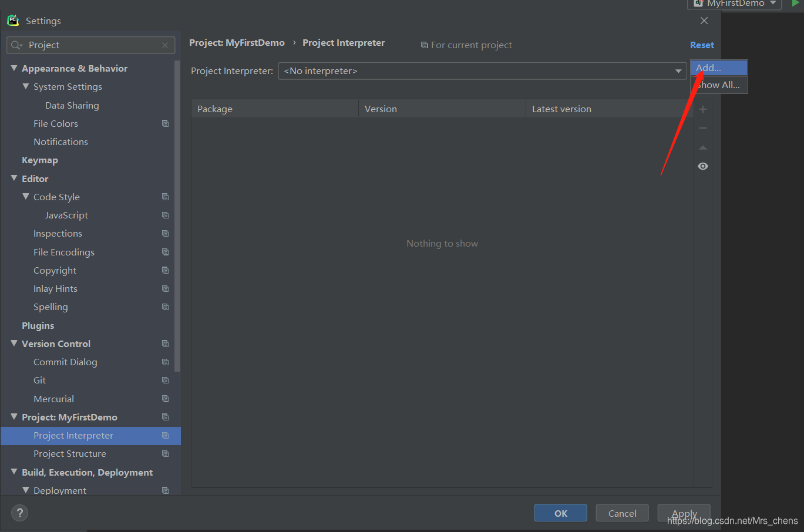The width and height of the screenshot is (804, 532).
Task: Toggle show early releases eye icon
Action: coord(703,166)
